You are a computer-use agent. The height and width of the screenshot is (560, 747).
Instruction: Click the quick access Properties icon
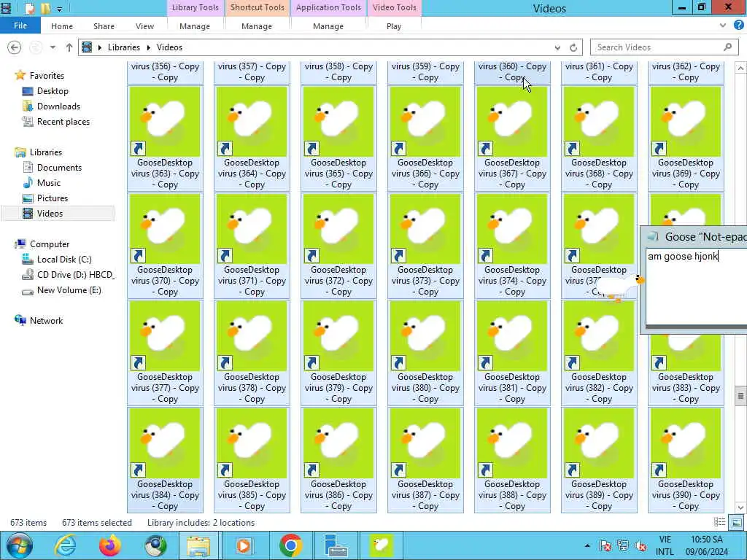click(29, 8)
